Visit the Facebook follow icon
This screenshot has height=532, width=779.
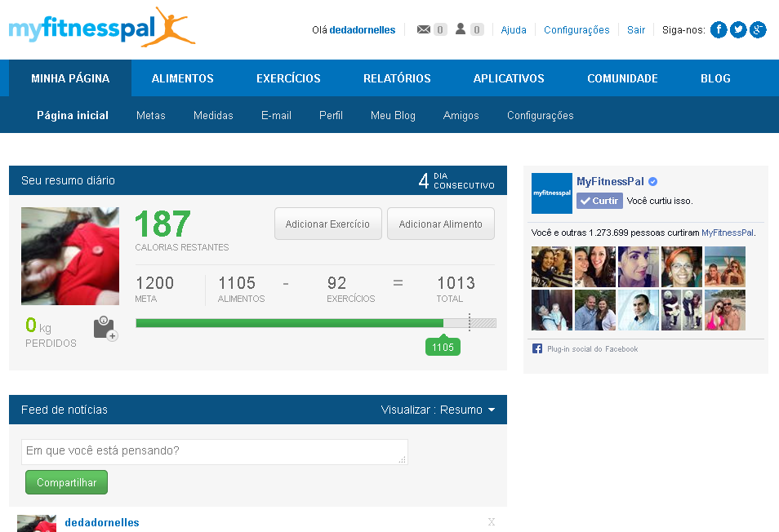coord(719,29)
